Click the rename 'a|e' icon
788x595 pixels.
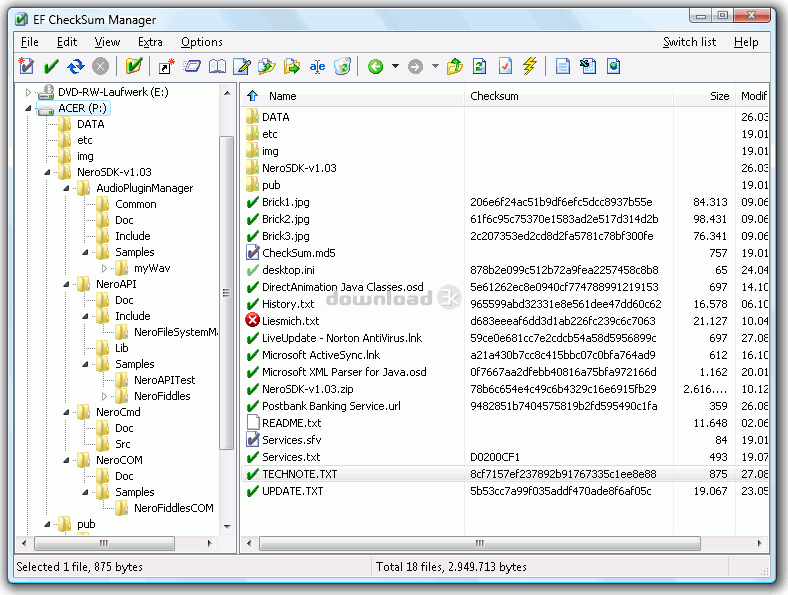(317, 66)
